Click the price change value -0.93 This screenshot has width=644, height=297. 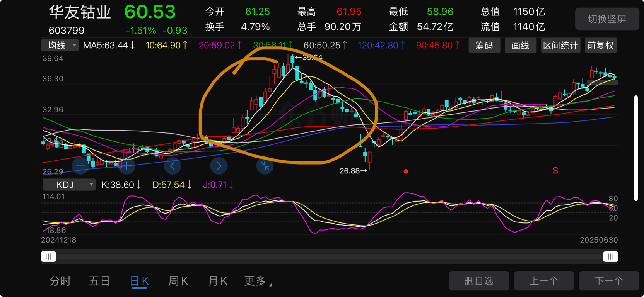[x=175, y=31]
